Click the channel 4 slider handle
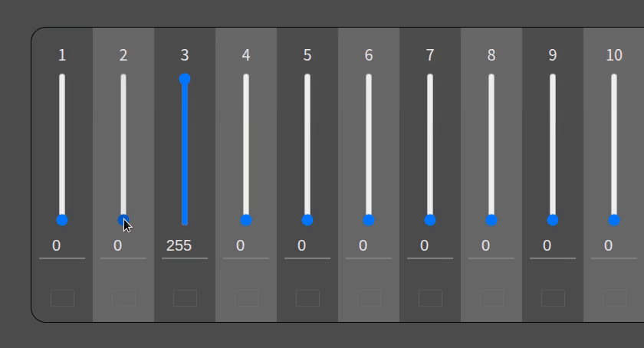This screenshot has width=644, height=348. [x=246, y=220]
